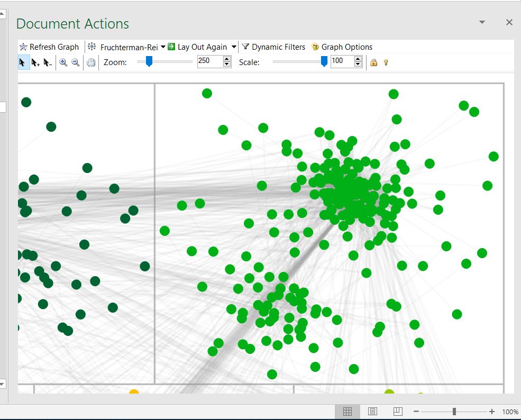Activate the Pan hand tool

pos(90,62)
